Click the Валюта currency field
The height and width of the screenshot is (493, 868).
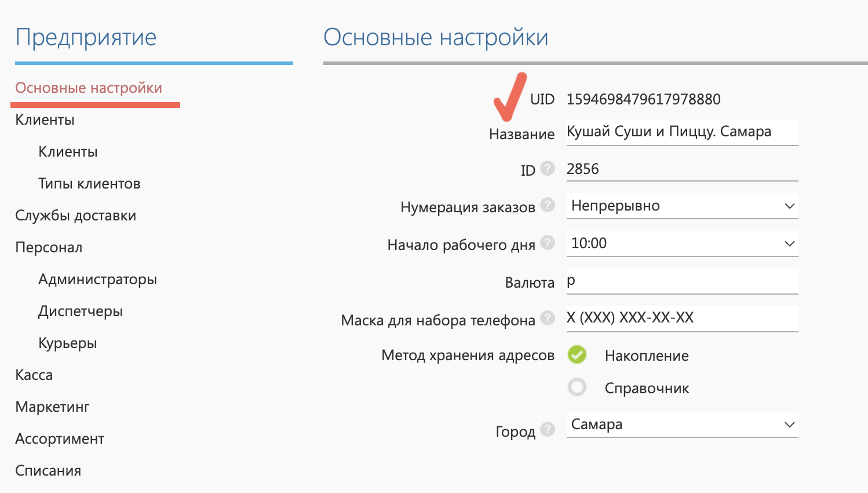[681, 281]
